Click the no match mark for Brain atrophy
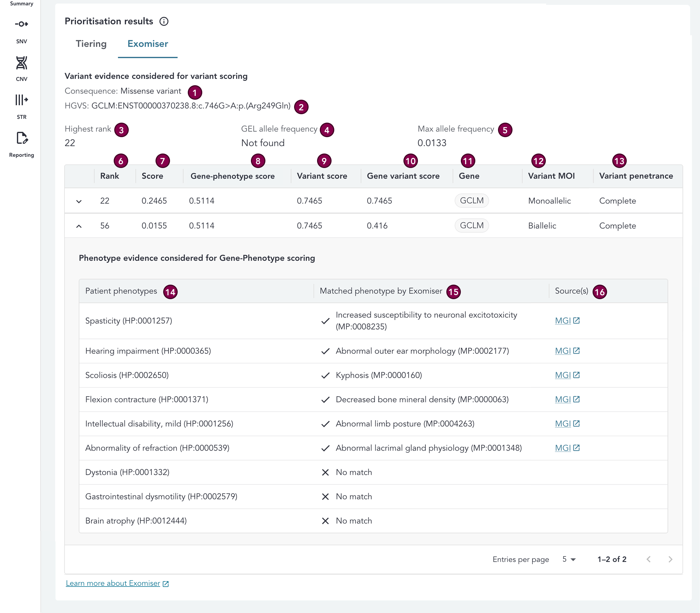This screenshot has height=613, width=700. click(326, 521)
